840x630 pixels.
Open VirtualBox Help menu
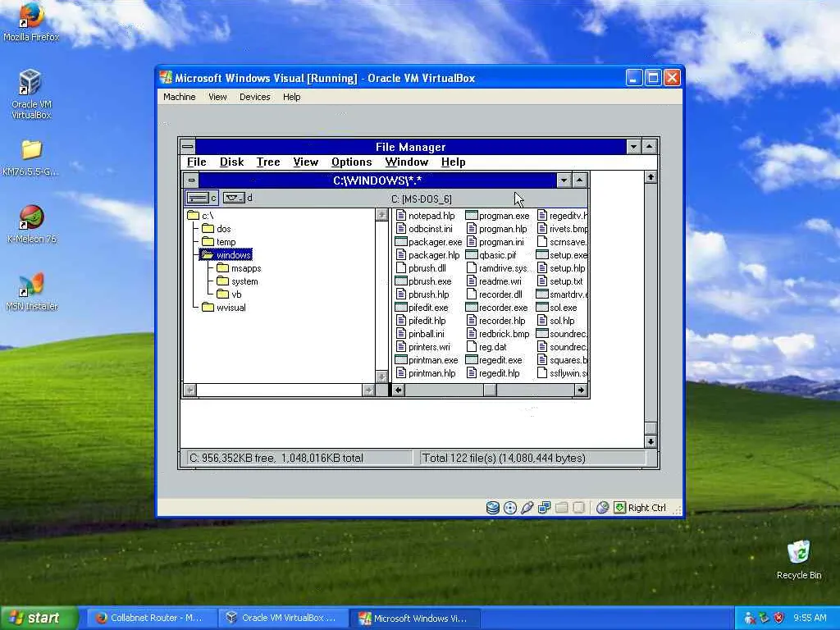click(x=292, y=97)
